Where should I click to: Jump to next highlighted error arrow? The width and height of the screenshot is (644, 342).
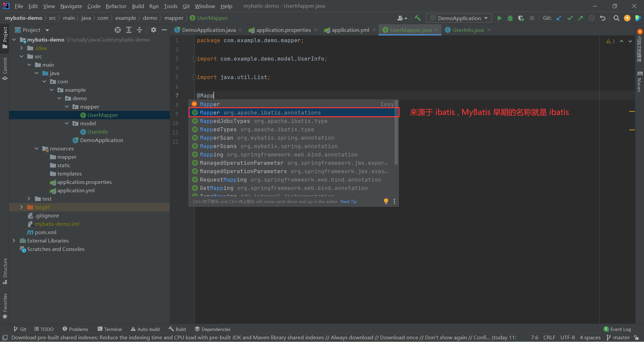[630, 41]
